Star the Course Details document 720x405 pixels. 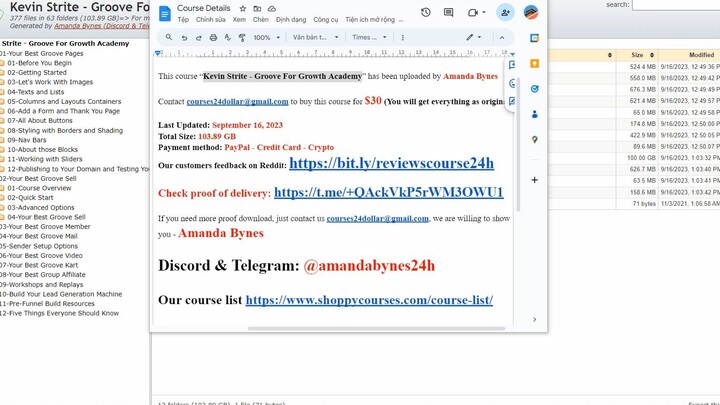click(242, 8)
